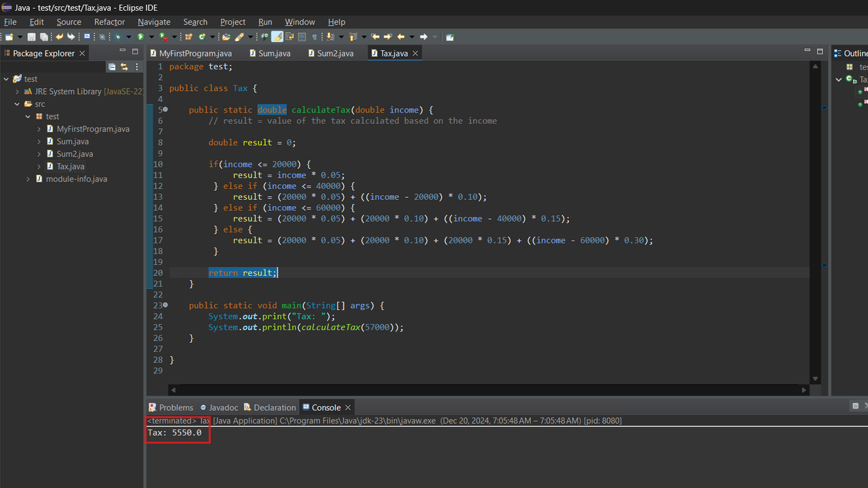Viewport: 868px width, 488px height.
Task: Open the Source menu
Action: (x=68, y=22)
